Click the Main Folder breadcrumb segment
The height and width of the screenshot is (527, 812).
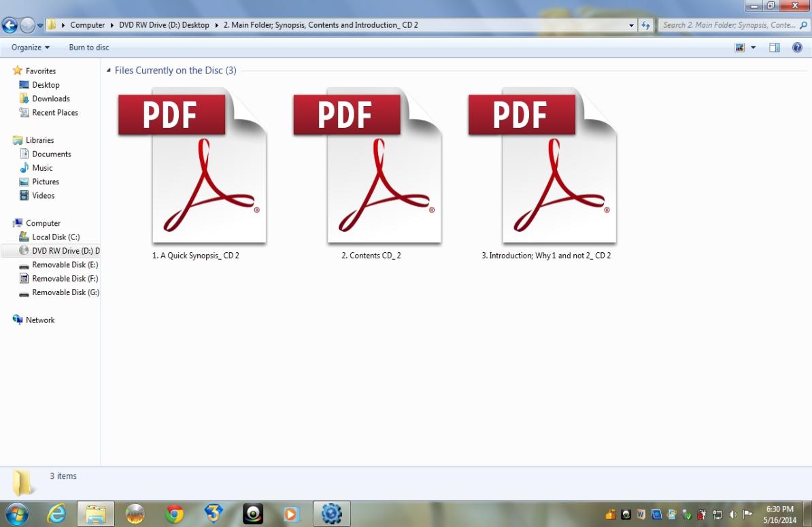320,25
